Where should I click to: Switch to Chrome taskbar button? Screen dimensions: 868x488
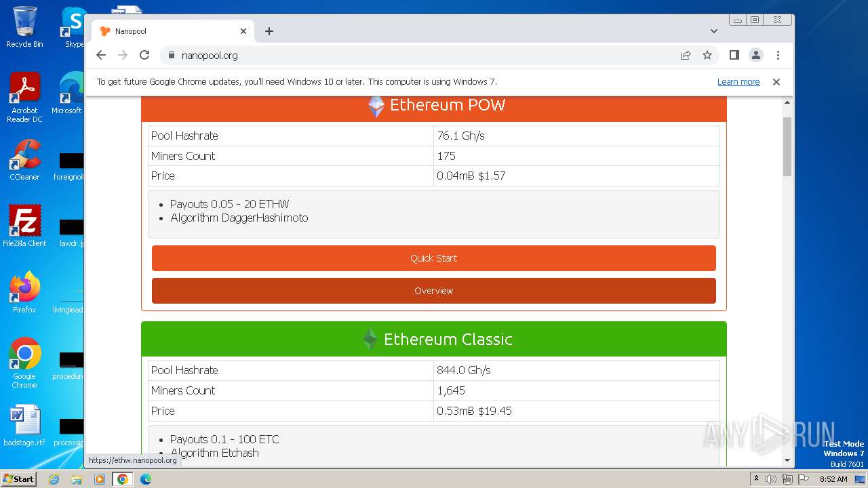point(123,479)
